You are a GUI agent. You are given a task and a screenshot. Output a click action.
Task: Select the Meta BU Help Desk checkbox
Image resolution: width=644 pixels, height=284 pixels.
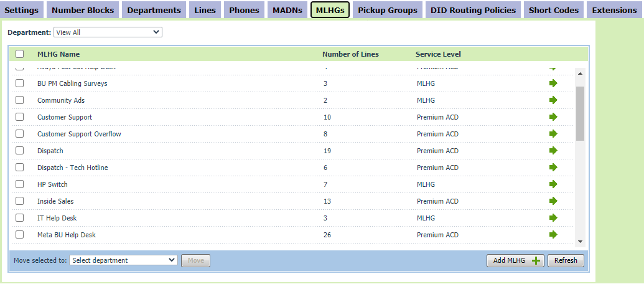(20, 235)
